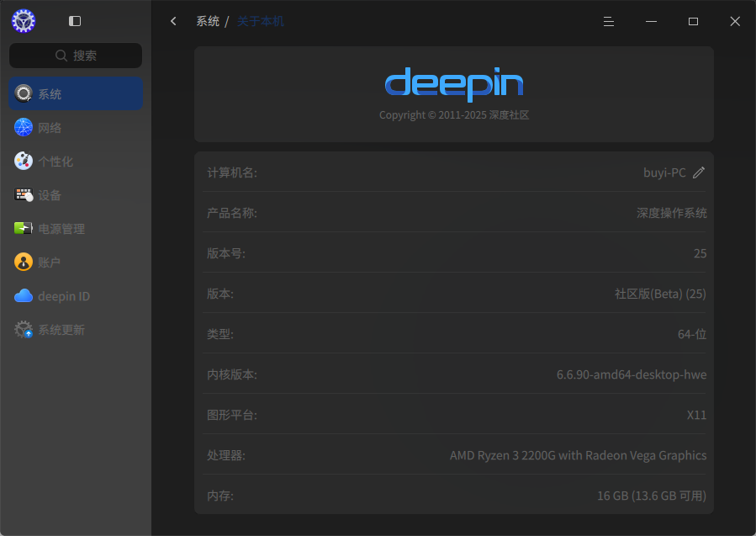Click the 电源管理 battery icon
756x536 pixels.
24,228
